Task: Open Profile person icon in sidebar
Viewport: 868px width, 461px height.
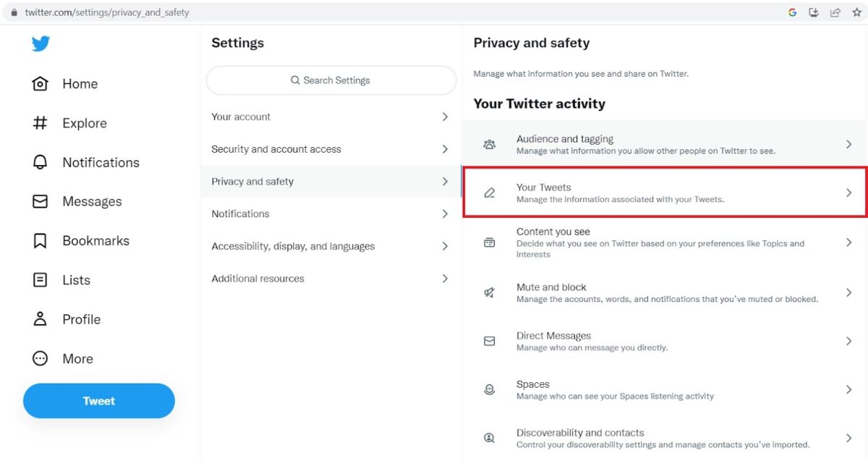Action: [41, 319]
